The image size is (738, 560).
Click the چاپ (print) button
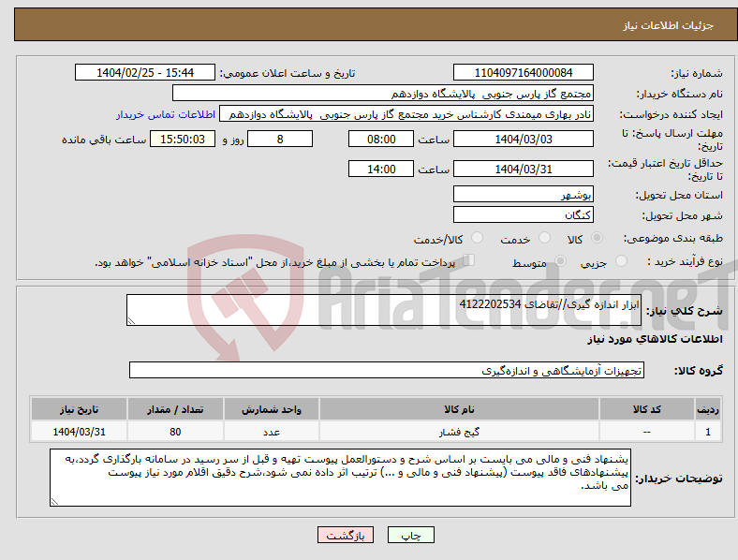pyautogui.click(x=410, y=535)
